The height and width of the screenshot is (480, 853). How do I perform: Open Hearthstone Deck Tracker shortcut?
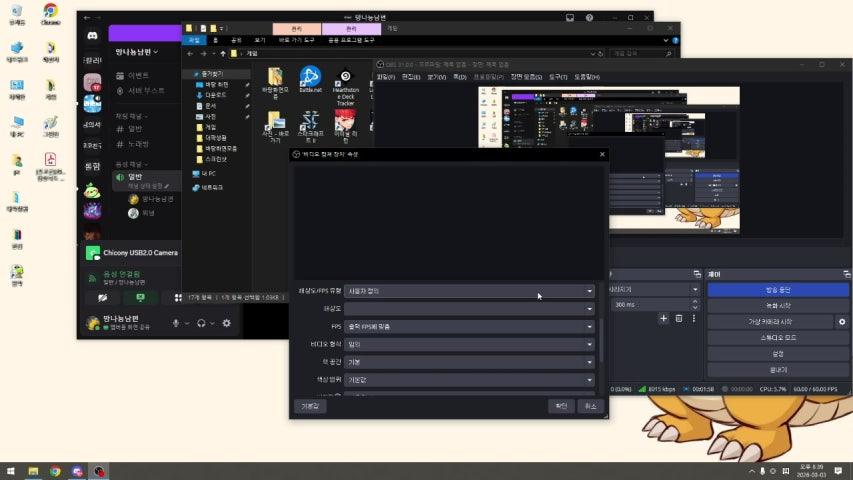pyautogui.click(x=345, y=87)
